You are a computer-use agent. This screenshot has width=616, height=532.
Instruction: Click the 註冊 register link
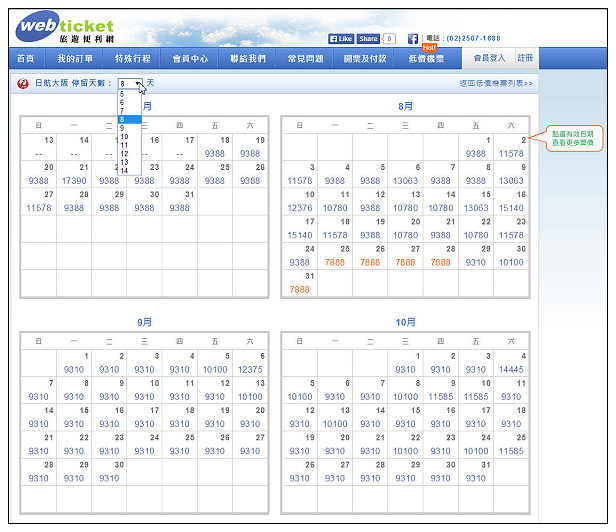pyautogui.click(x=525, y=59)
